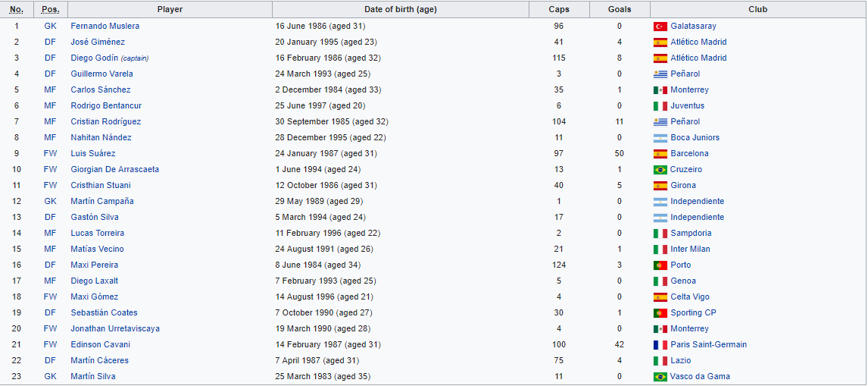Click the Italy flag beside Lazio

coord(660,361)
